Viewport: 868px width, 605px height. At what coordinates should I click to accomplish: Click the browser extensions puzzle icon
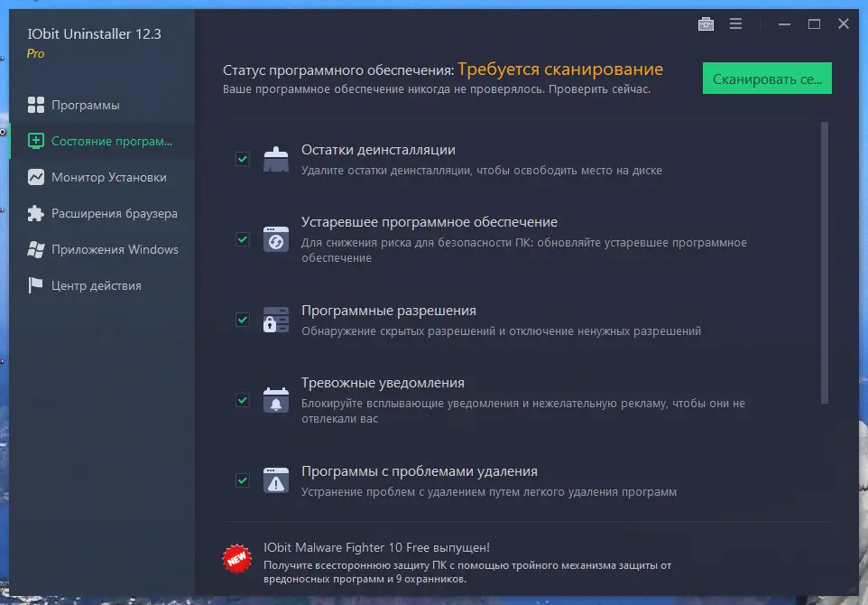click(x=36, y=213)
